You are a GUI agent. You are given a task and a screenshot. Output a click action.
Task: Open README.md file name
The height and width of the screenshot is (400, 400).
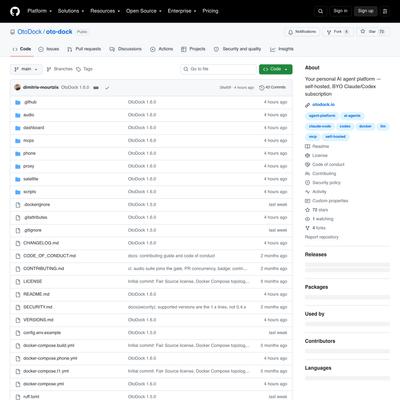36,295
